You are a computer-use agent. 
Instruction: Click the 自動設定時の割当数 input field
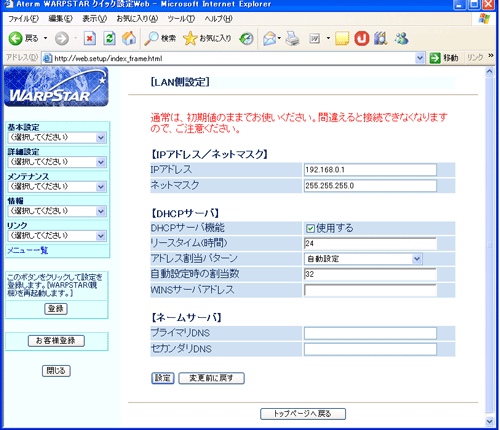370,274
